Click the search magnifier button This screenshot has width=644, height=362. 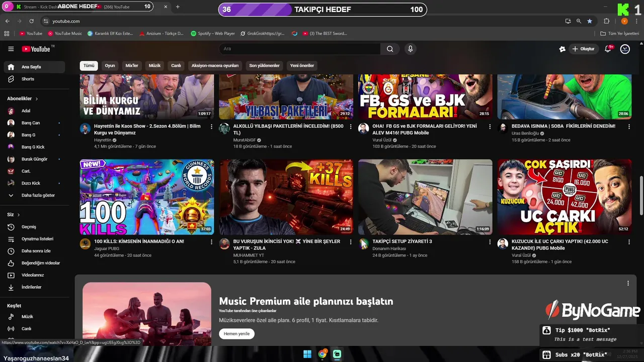pyautogui.click(x=390, y=49)
